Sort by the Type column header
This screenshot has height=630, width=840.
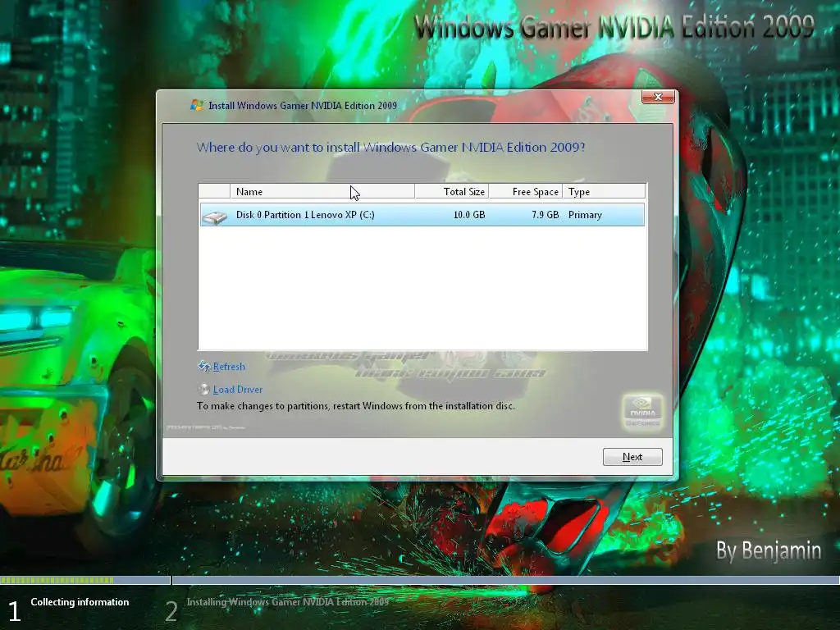pos(605,191)
